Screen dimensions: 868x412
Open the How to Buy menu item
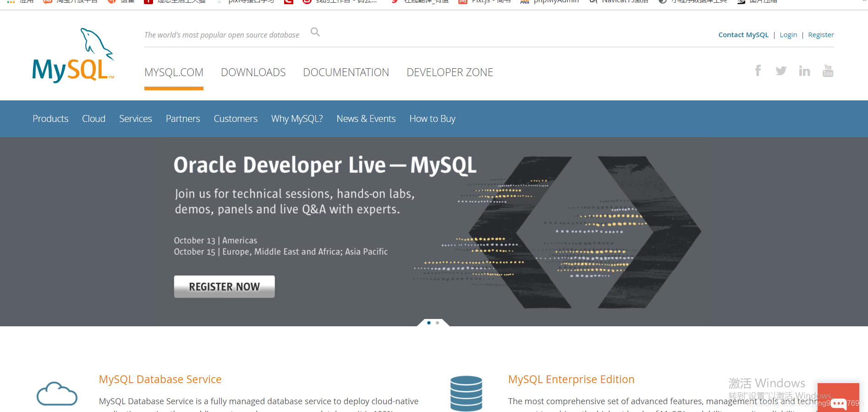432,119
